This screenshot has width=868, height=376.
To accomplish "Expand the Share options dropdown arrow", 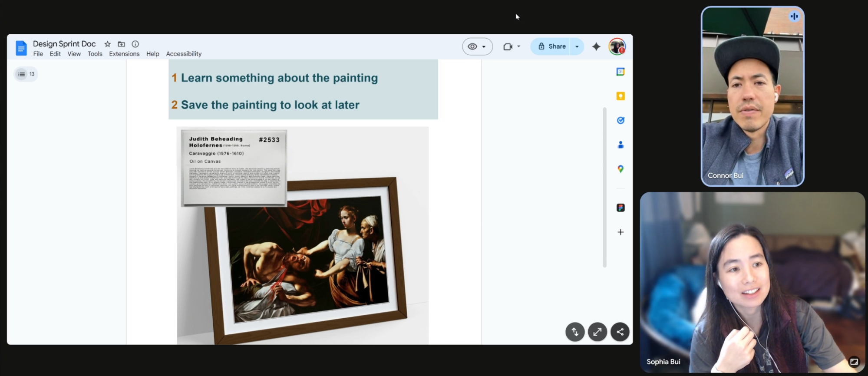I will pyautogui.click(x=577, y=46).
